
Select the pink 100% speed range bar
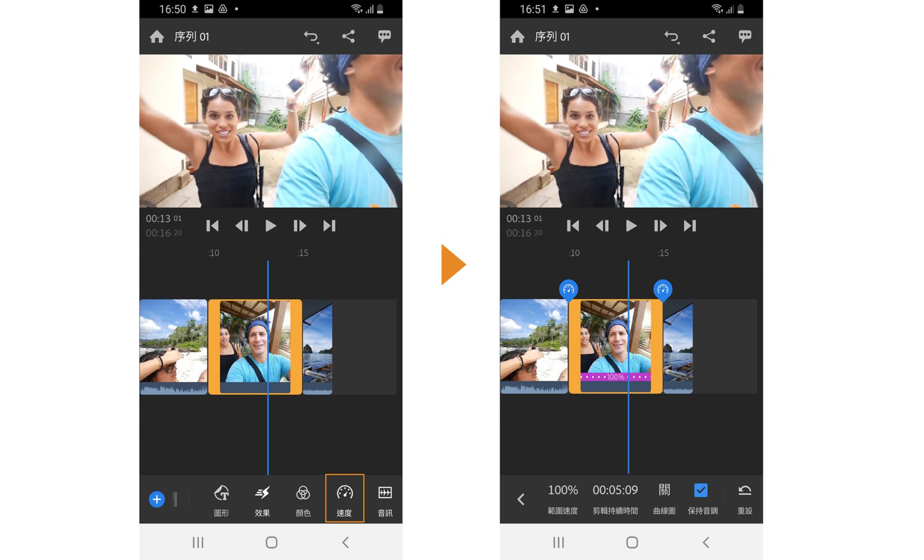point(616,377)
